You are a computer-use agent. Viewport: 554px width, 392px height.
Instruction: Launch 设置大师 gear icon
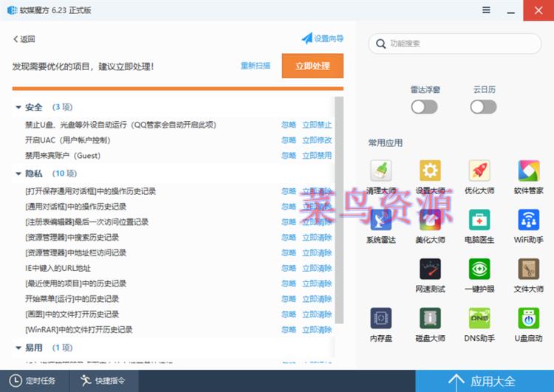click(x=430, y=171)
